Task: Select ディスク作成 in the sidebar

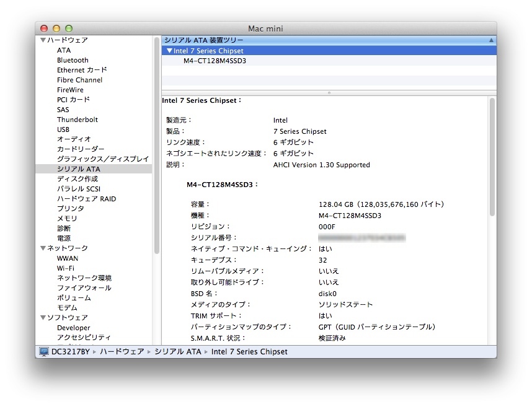Action: [78, 179]
